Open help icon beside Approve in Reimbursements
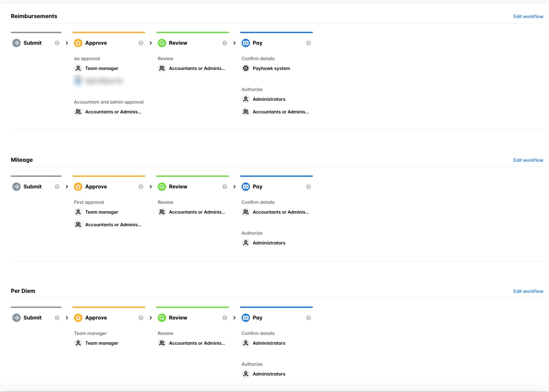 (x=141, y=43)
